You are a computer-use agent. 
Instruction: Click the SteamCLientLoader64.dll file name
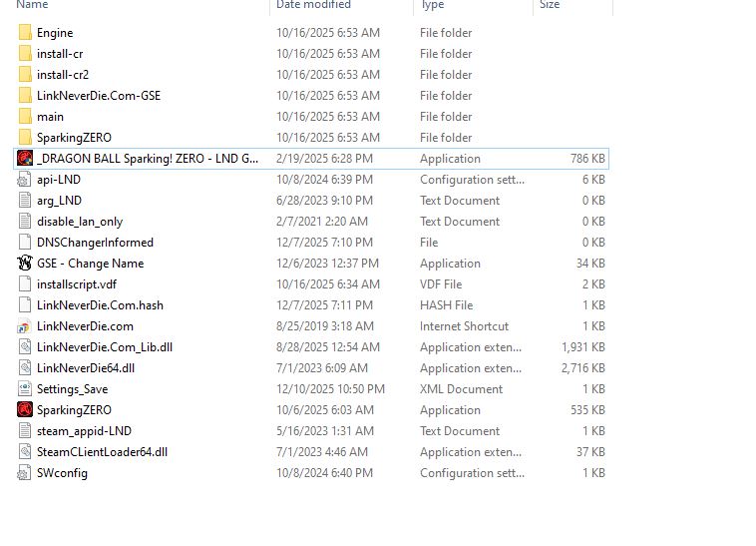coord(102,452)
